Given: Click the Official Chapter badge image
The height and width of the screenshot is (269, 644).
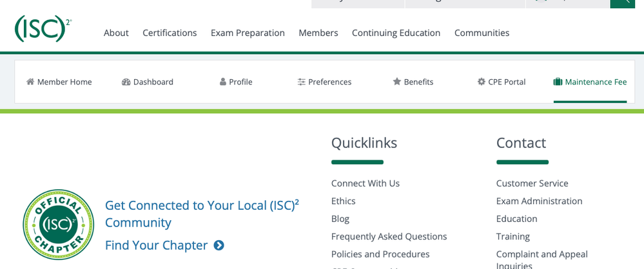Looking at the screenshot, I should pyautogui.click(x=58, y=224).
